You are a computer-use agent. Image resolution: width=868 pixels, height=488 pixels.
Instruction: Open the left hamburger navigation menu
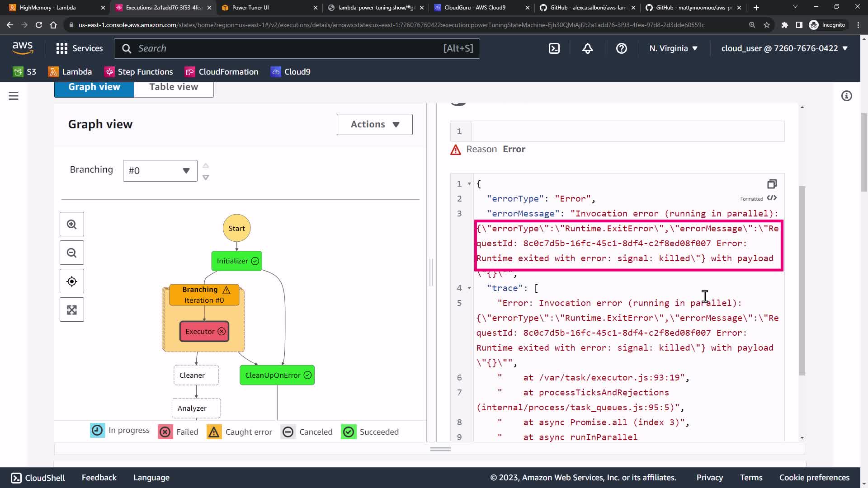[x=14, y=96]
